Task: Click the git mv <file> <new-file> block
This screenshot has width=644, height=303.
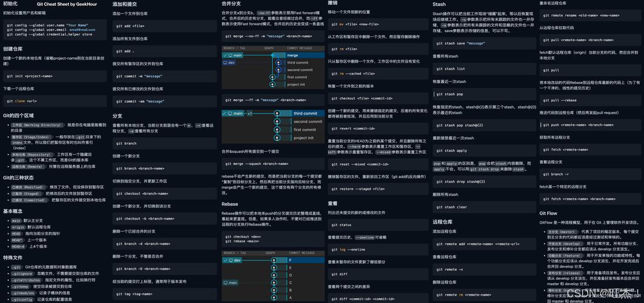Action: pos(378,24)
